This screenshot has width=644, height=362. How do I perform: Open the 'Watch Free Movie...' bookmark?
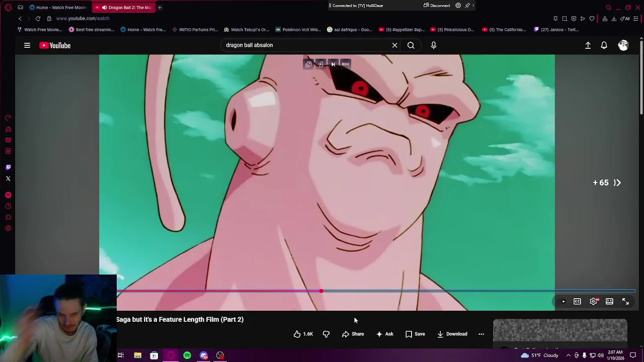[x=40, y=30]
